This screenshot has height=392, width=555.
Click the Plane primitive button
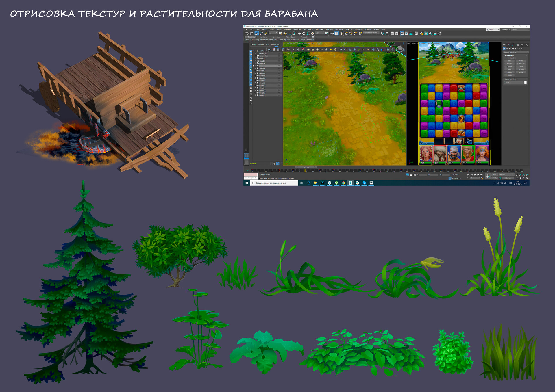tap(521, 72)
